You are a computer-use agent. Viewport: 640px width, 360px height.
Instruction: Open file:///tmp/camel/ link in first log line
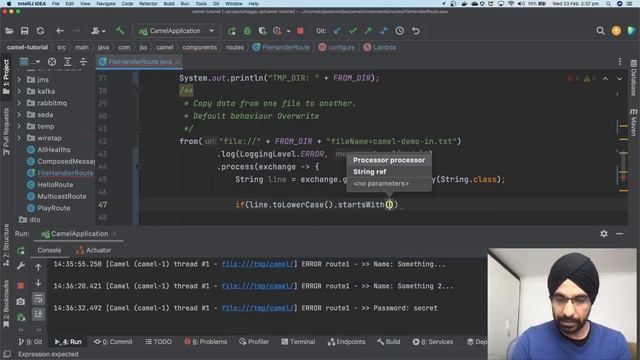click(x=258, y=264)
